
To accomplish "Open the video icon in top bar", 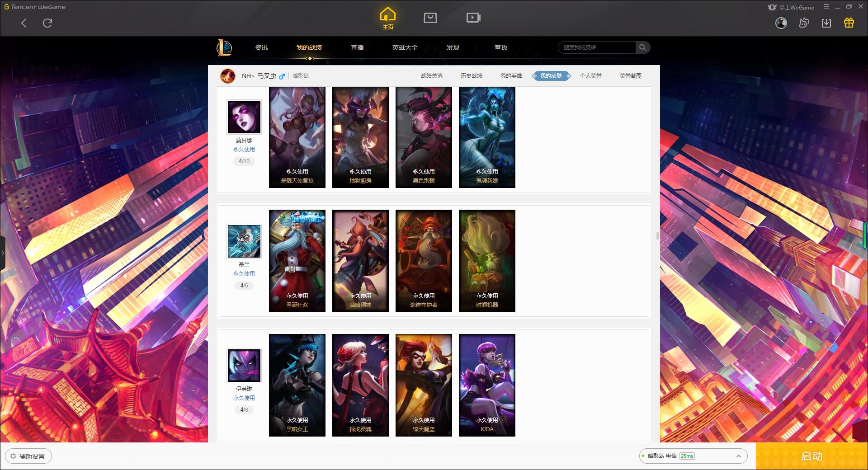I will (473, 18).
